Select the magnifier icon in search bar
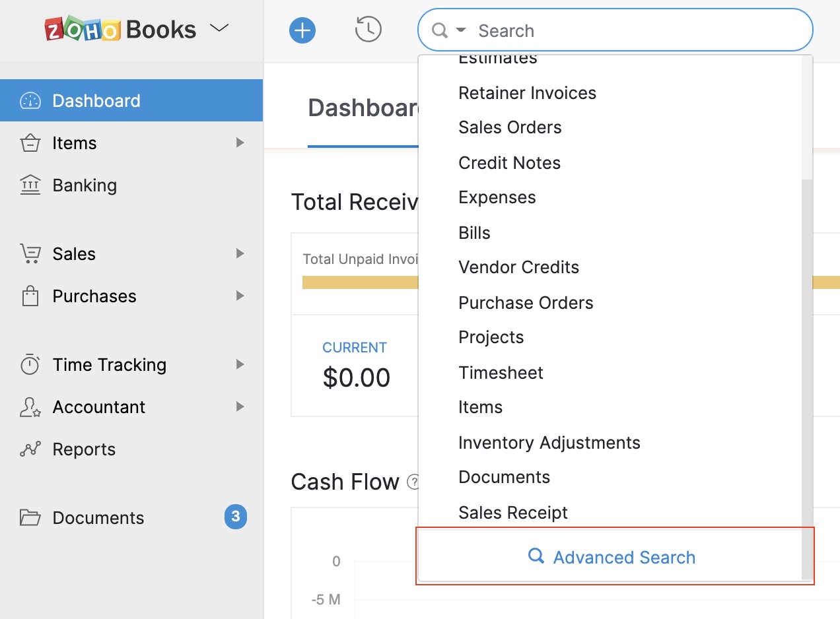 (x=438, y=30)
